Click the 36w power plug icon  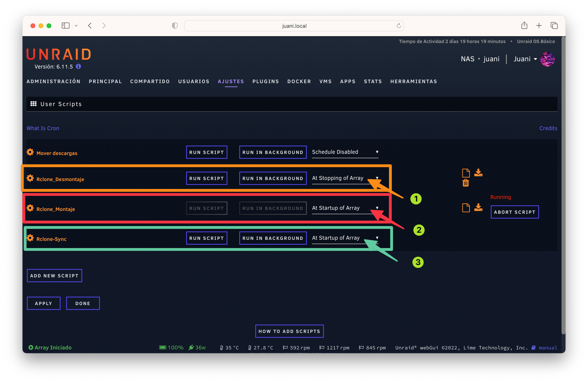pyautogui.click(x=191, y=347)
